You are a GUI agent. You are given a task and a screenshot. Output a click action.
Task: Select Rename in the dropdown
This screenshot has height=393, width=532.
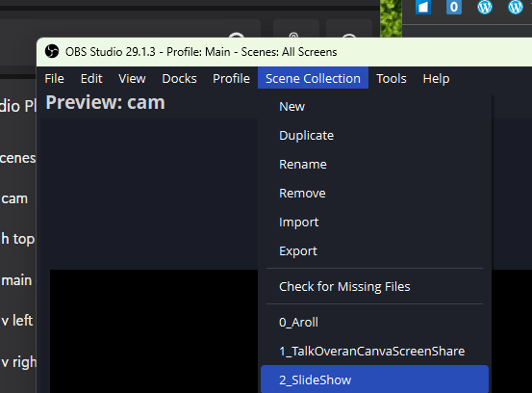pyautogui.click(x=374, y=165)
